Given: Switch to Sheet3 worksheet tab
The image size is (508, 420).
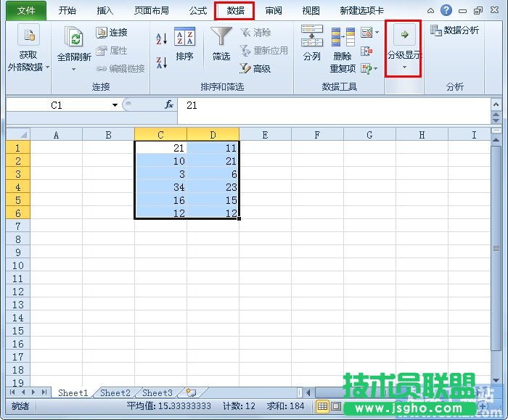Looking at the screenshot, I should click(157, 393).
